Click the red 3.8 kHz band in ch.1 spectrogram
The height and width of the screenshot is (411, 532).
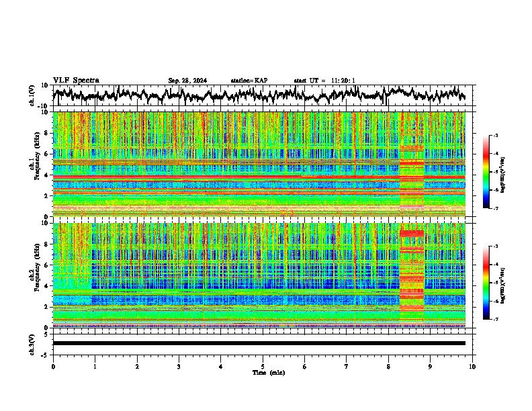coord(259,177)
